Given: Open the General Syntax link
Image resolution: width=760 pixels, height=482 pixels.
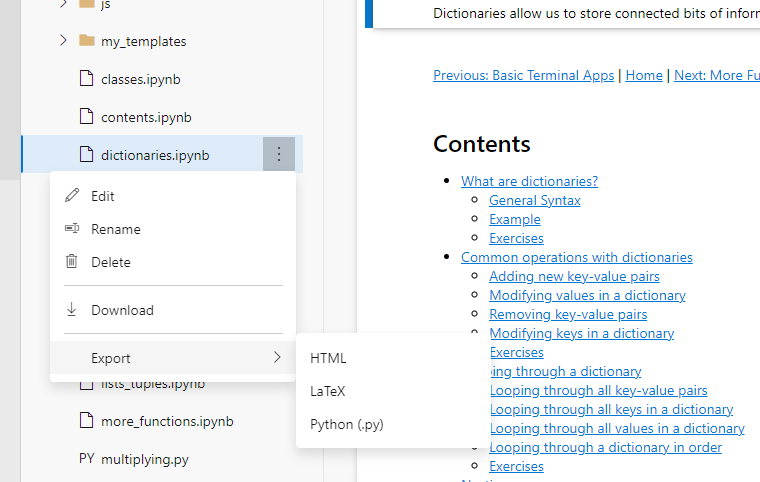Looking at the screenshot, I should (535, 200).
